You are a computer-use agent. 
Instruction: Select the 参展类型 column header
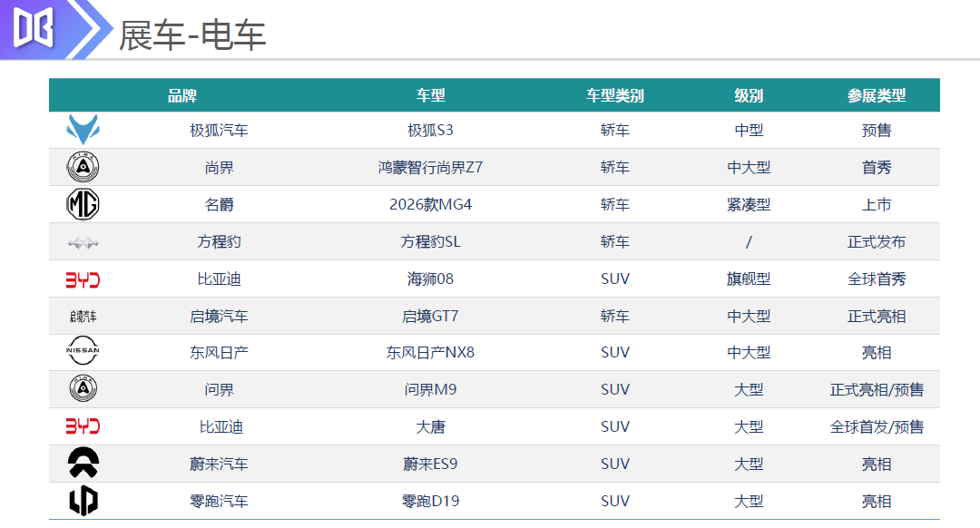coord(877,95)
